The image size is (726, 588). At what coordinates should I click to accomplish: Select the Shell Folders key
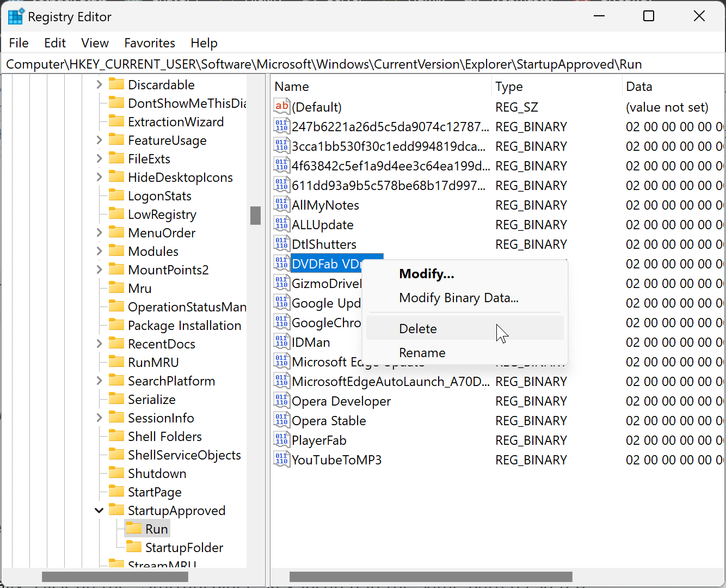coord(164,436)
